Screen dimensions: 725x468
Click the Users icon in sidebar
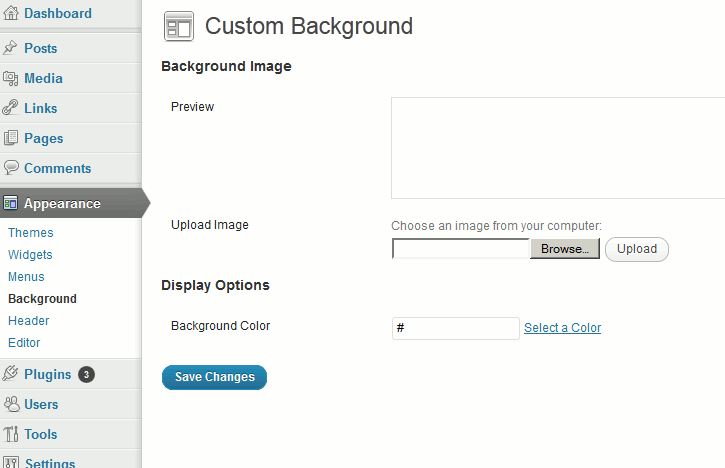tap(11, 404)
